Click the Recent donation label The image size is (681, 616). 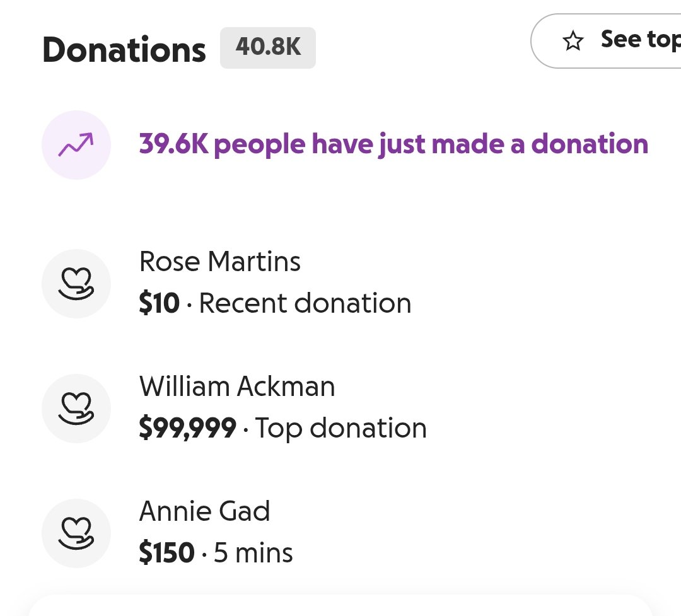(x=305, y=304)
